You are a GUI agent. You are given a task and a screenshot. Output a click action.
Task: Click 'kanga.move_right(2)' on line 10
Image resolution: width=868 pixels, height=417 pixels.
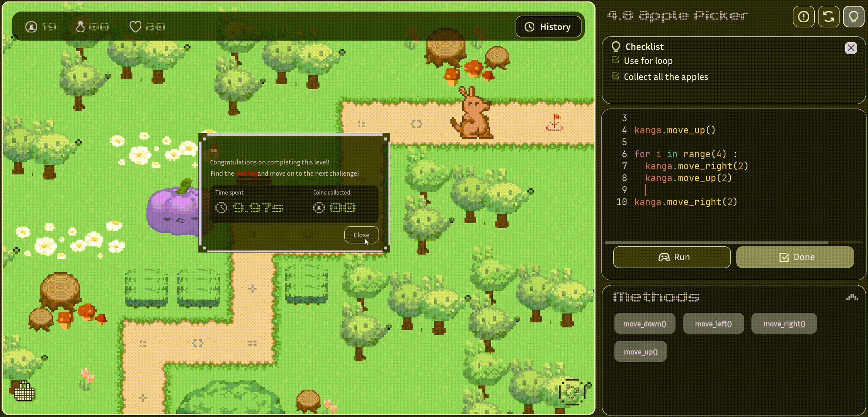686,202
